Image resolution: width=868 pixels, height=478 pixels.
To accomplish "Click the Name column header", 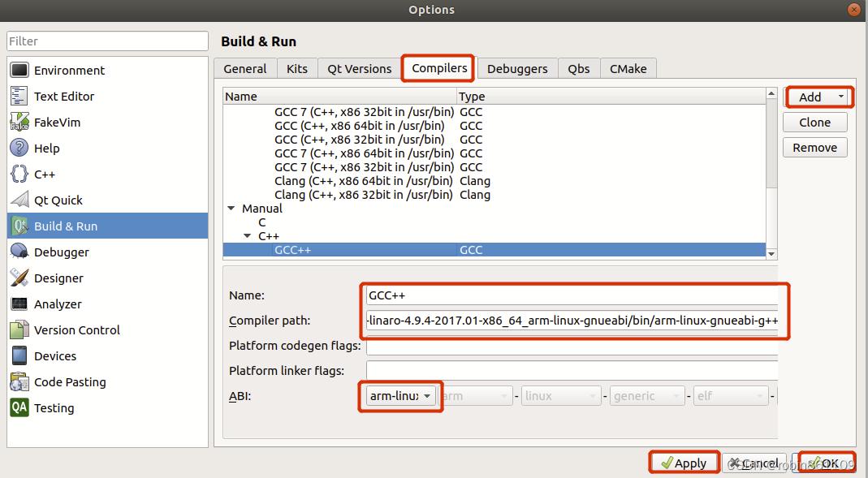I will (x=340, y=97).
